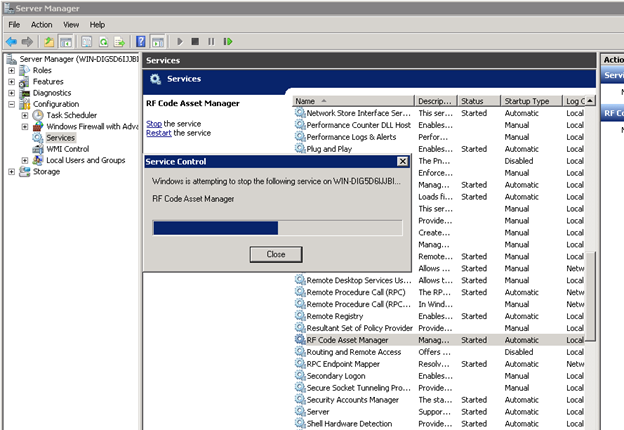Click the services list vertical scrollbar thumb
The width and height of the screenshot is (624, 430).
tap(591, 296)
